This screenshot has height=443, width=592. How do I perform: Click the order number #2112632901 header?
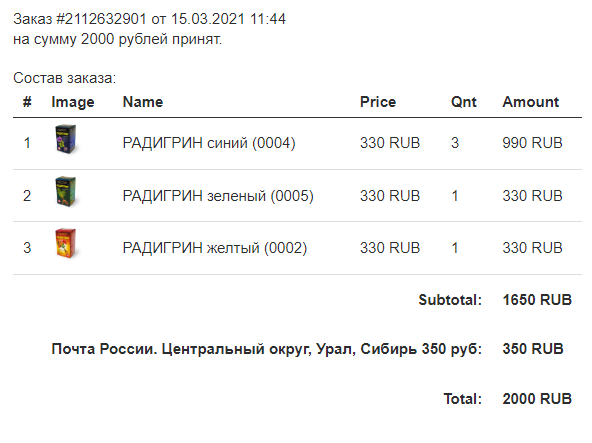[x=101, y=19]
